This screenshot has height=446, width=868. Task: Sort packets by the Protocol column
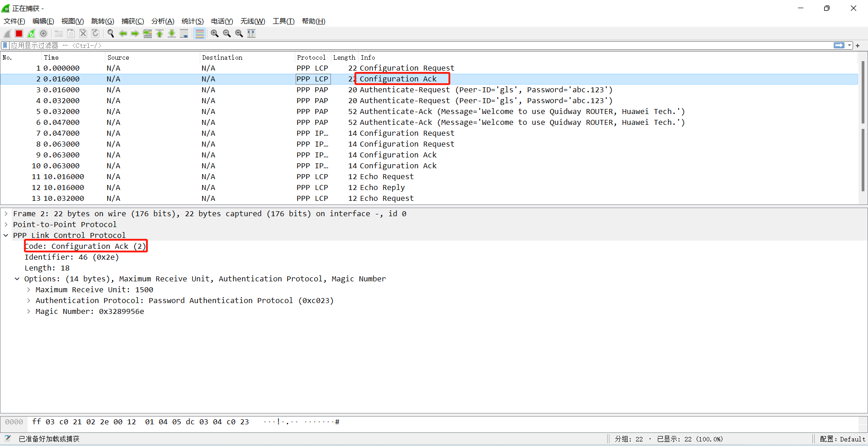coord(313,57)
